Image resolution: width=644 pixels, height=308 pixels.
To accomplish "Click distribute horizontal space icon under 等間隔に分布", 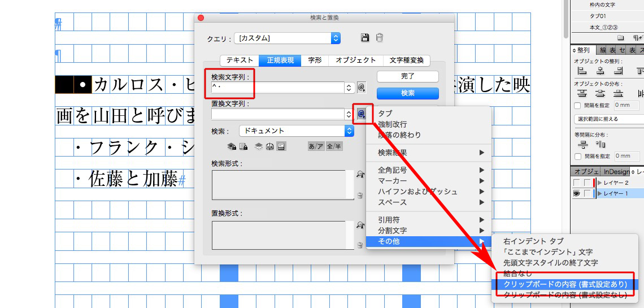I will tap(601, 144).
